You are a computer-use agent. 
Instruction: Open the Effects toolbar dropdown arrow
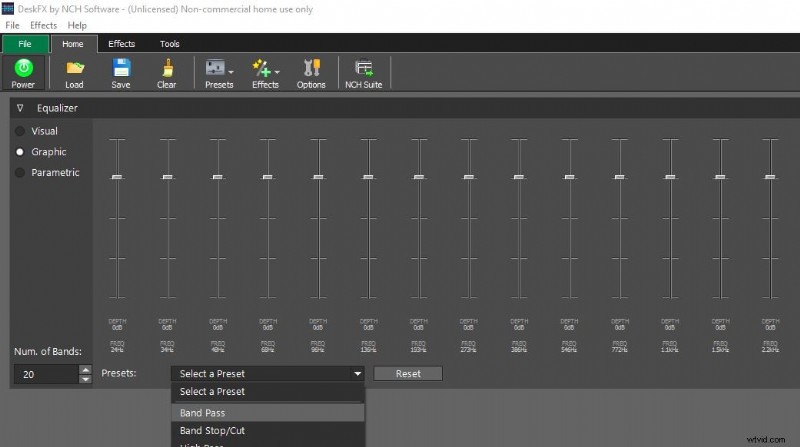coord(277,72)
